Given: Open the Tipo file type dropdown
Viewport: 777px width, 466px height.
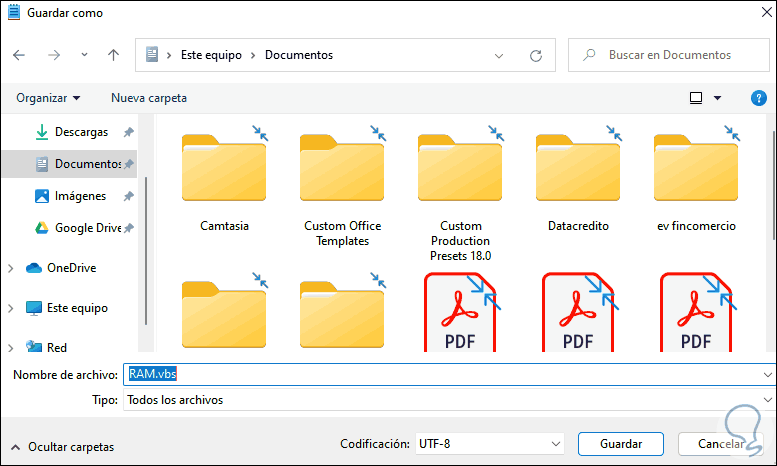Looking at the screenshot, I should tap(449, 400).
